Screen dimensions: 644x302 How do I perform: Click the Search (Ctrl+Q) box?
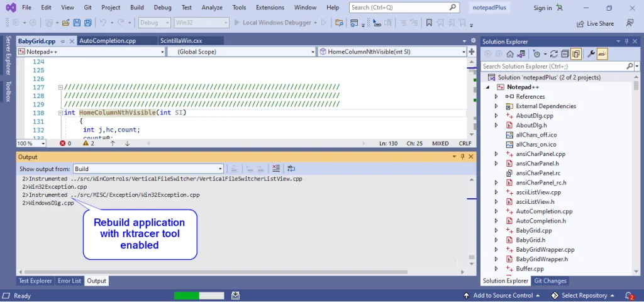tap(404, 8)
